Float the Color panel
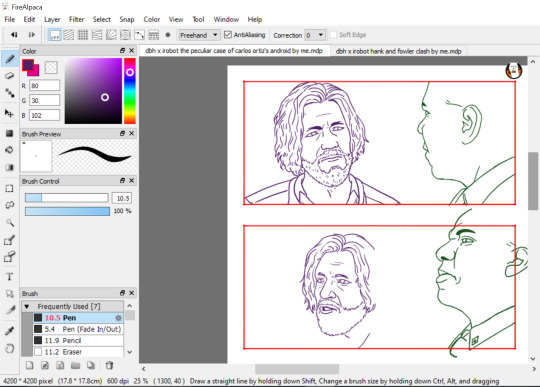The height and width of the screenshot is (387, 540). pos(122,51)
